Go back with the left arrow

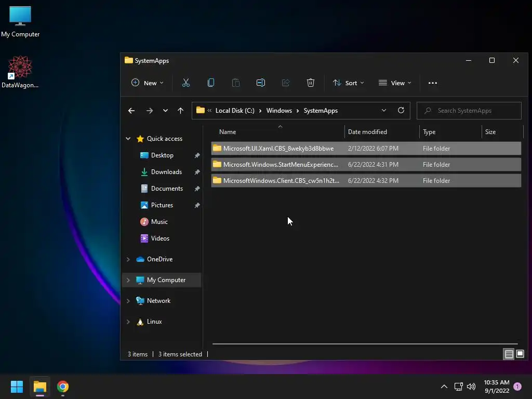[x=131, y=111]
